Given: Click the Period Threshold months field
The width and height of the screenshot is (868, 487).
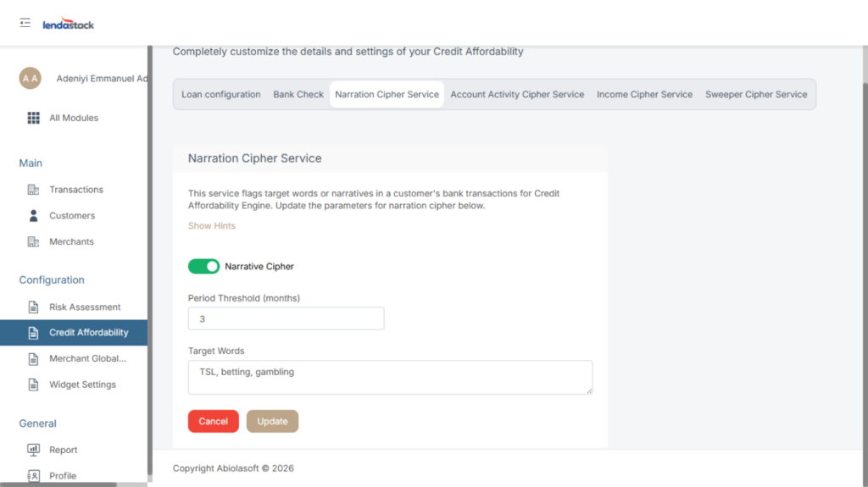Looking at the screenshot, I should tap(286, 319).
